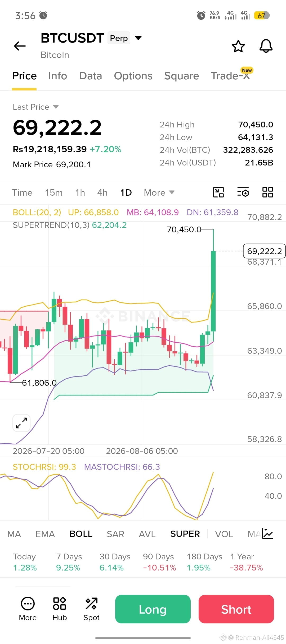The width and height of the screenshot is (286, 644).
Task: Tap the green Long button
Action: (x=153, y=609)
